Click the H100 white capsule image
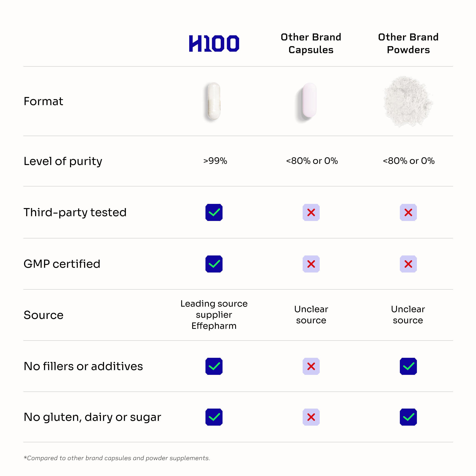 click(x=214, y=101)
